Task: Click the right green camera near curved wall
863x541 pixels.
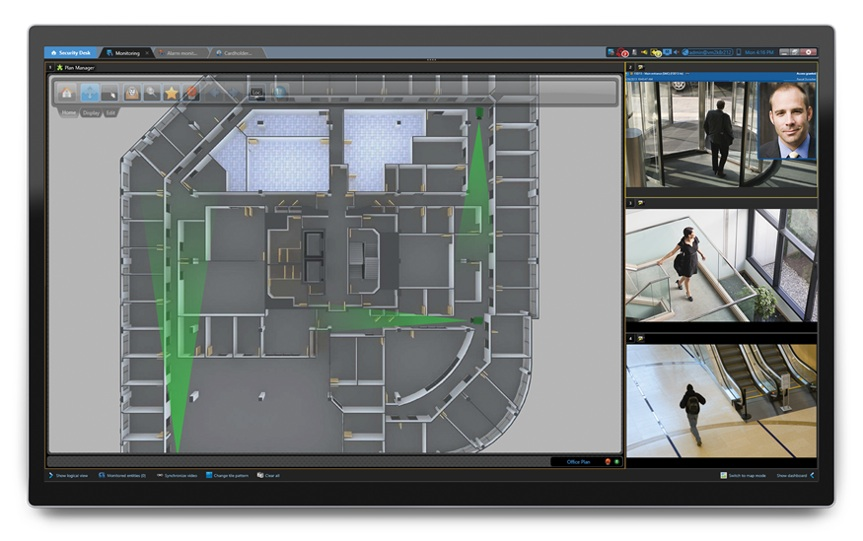Action: (x=477, y=320)
